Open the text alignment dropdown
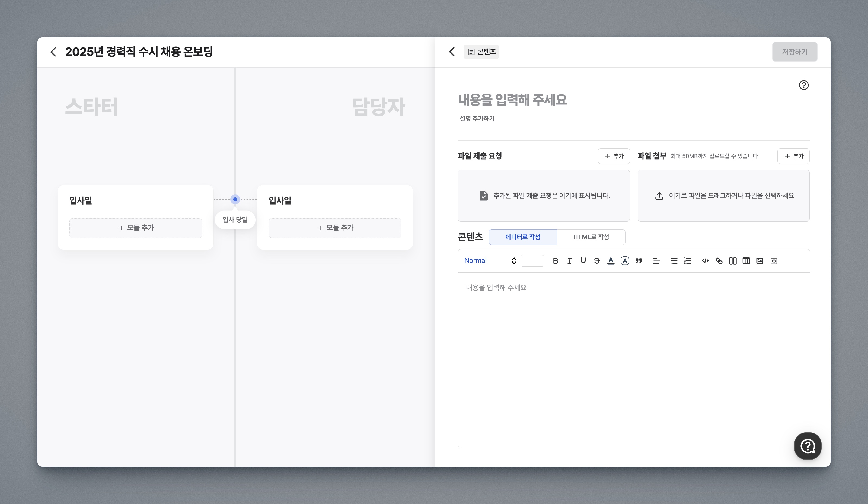The height and width of the screenshot is (504, 868). coord(656,261)
